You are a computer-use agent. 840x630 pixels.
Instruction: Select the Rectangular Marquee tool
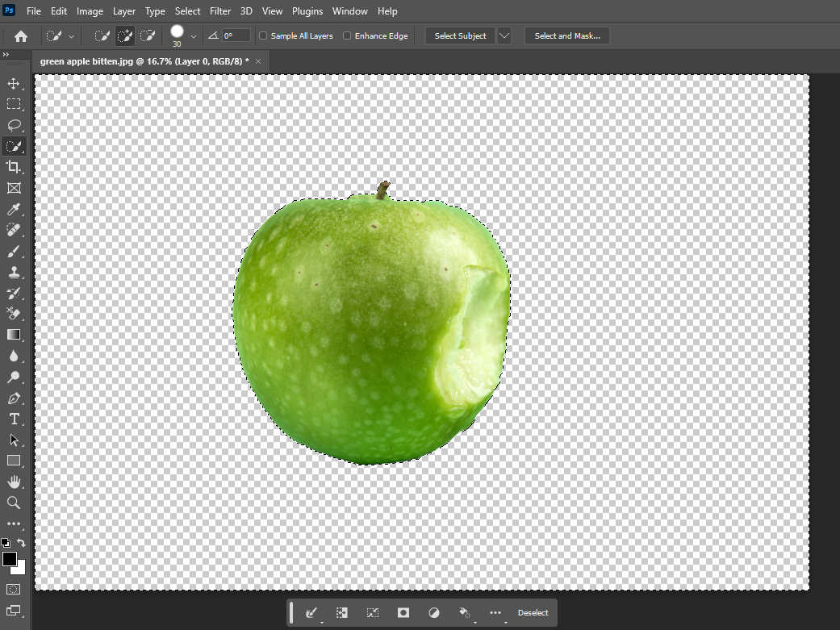[x=14, y=104]
